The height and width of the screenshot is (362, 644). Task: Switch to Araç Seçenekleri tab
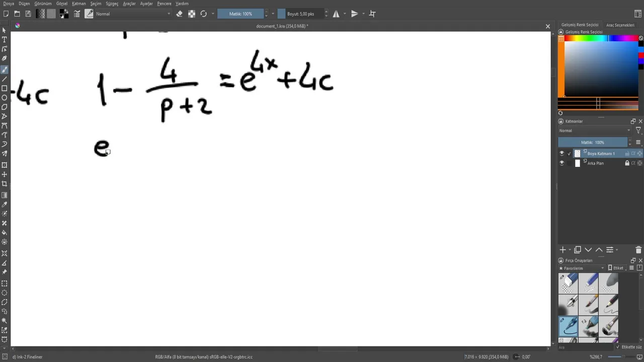pos(620,25)
